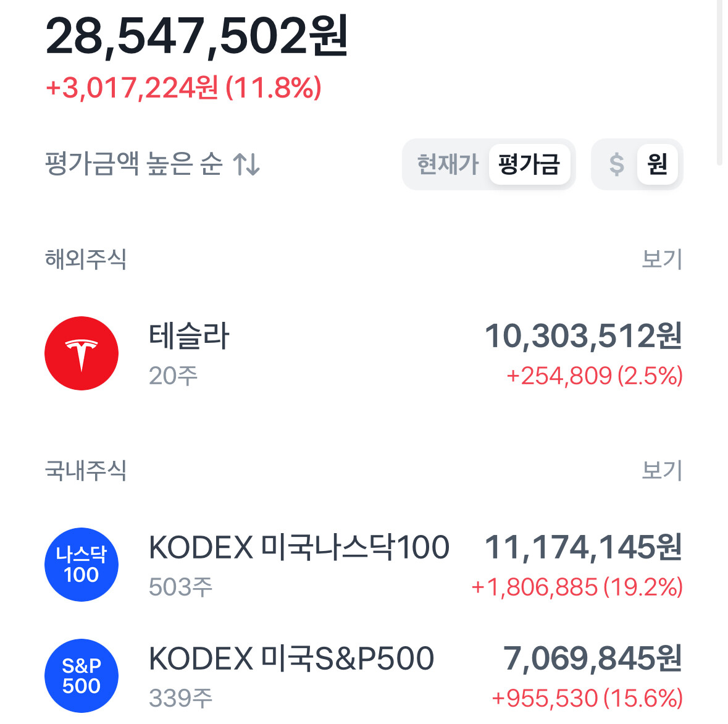
Task: Tap the total balance 28,547,502원
Action: 197,36
